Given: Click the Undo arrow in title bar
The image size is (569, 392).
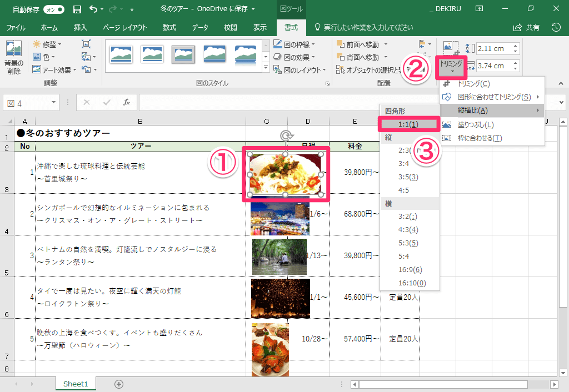Looking at the screenshot, I should point(93,9).
